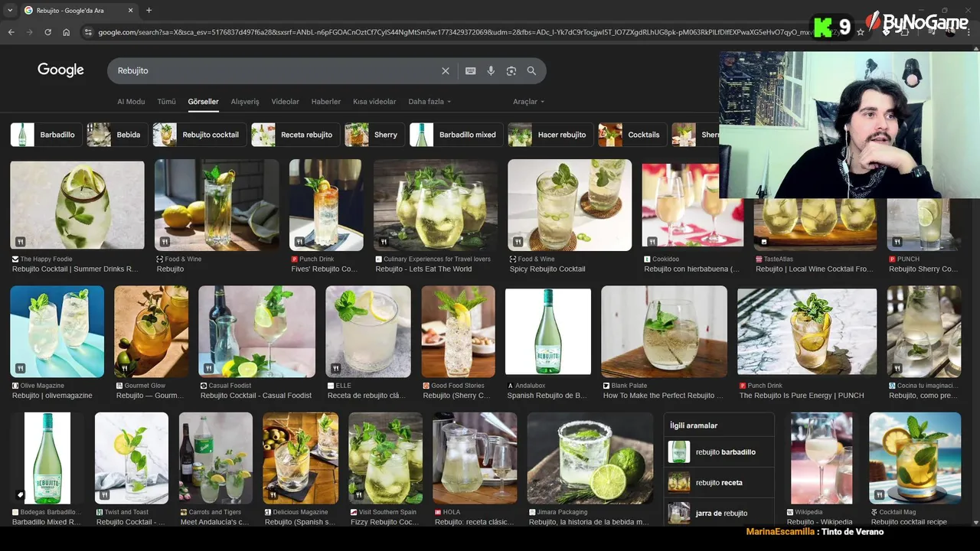This screenshot has height=551, width=980.
Task: Search by image with Google Lens
Action: click(x=511, y=70)
